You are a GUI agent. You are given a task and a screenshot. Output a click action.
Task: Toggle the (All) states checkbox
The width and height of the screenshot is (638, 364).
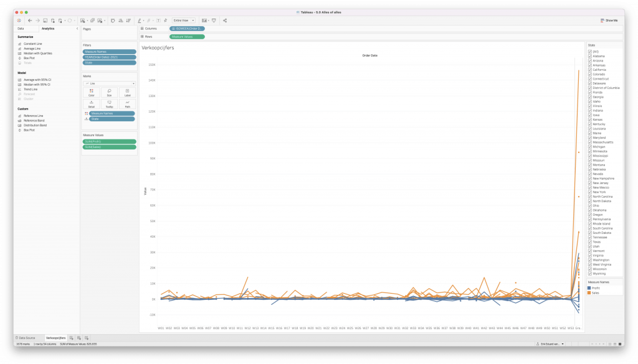click(589, 52)
